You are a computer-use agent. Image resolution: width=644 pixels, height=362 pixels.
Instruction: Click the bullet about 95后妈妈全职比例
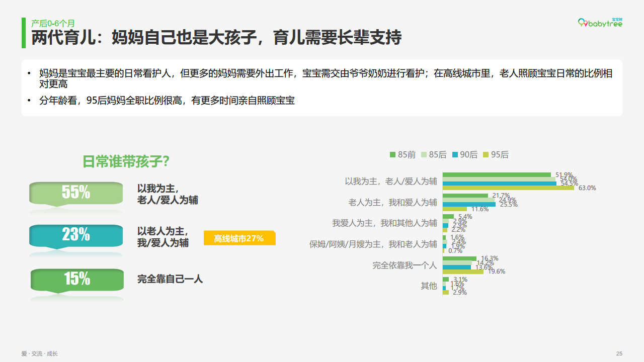(167, 101)
